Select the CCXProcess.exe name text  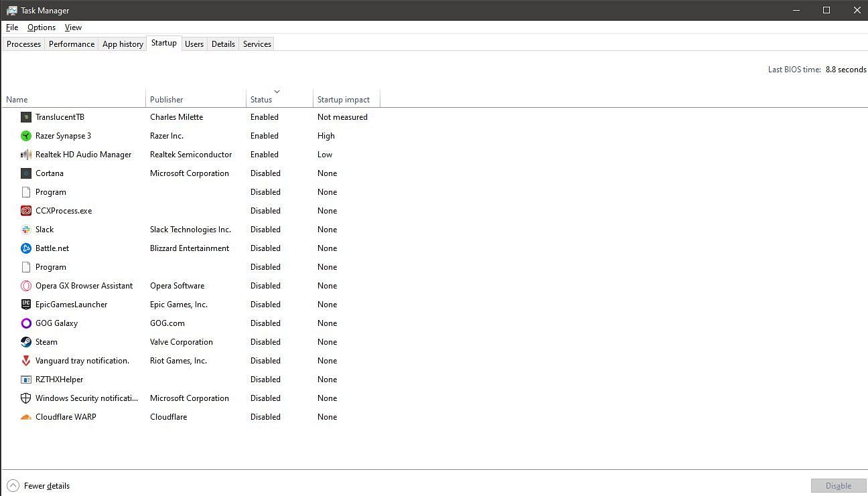pos(64,211)
